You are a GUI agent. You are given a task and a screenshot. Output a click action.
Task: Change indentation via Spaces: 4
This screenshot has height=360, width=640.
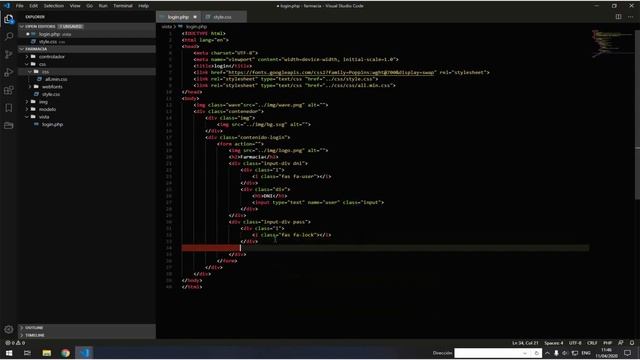pos(553,343)
